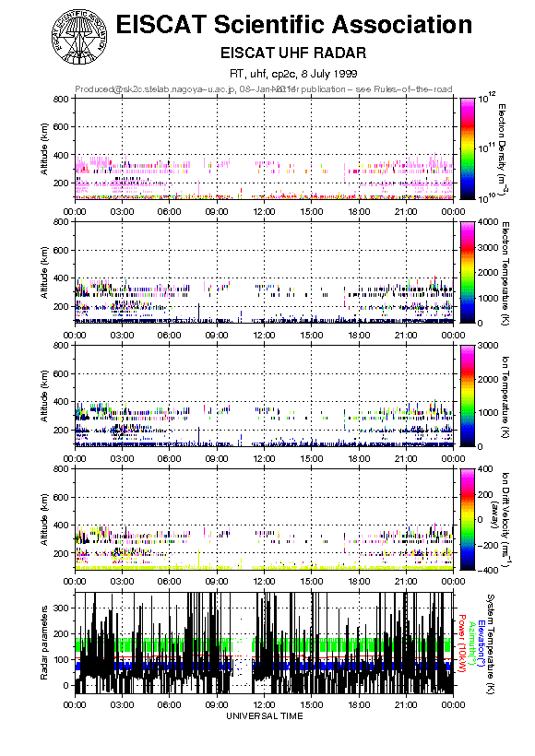Click the EISCAT Scientific Association logo
Viewport: 535px width, 756px height.
pos(79,37)
